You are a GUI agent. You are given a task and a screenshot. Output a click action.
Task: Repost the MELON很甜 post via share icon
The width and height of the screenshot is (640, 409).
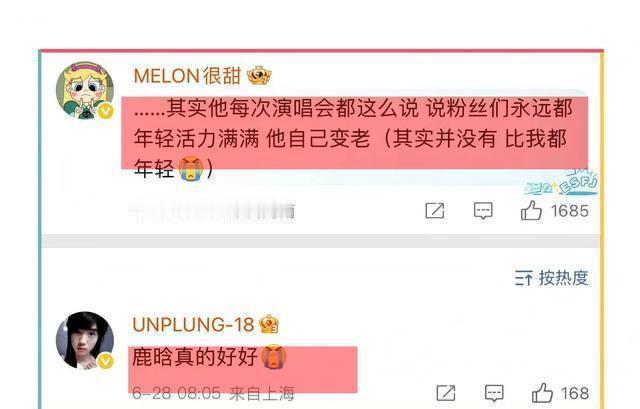(435, 211)
